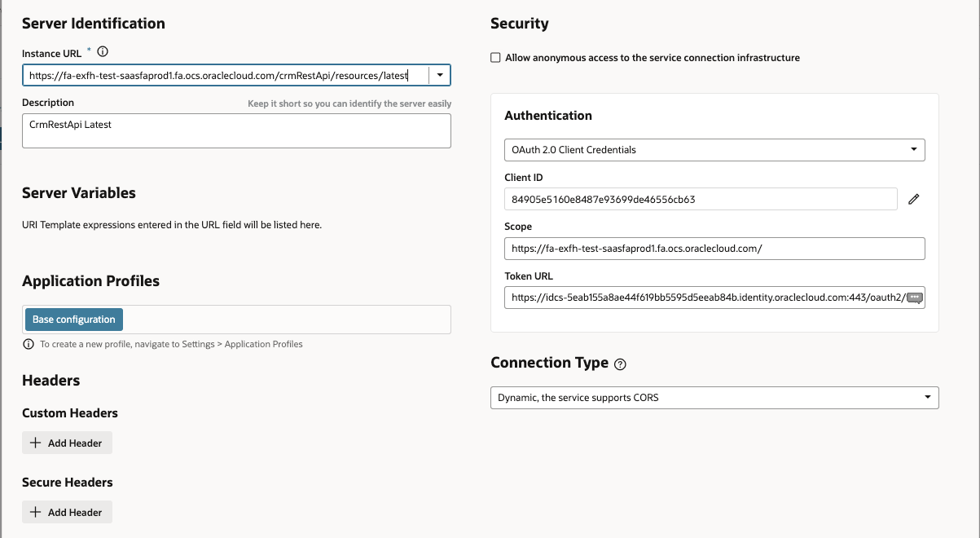The height and width of the screenshot is (538, 980).
Task: Click the Description hint text about keeping it short
Action: 349,104
